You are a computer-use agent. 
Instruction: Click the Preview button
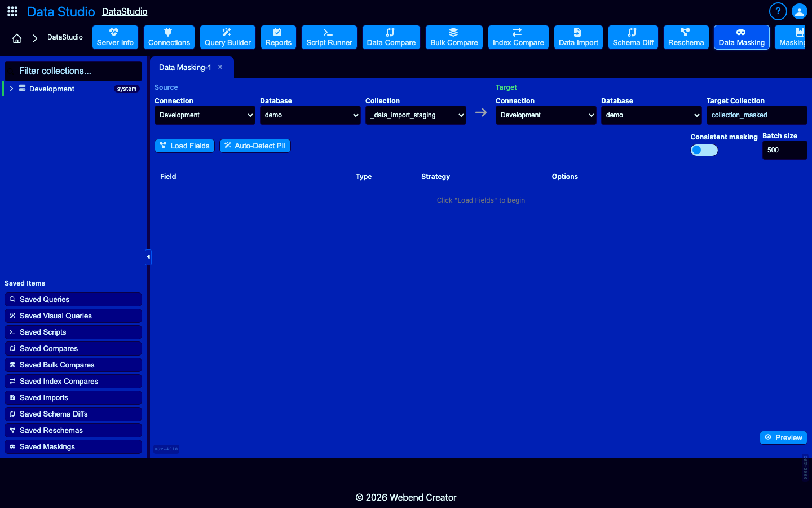pyautogui.click(x=783, y=437)
